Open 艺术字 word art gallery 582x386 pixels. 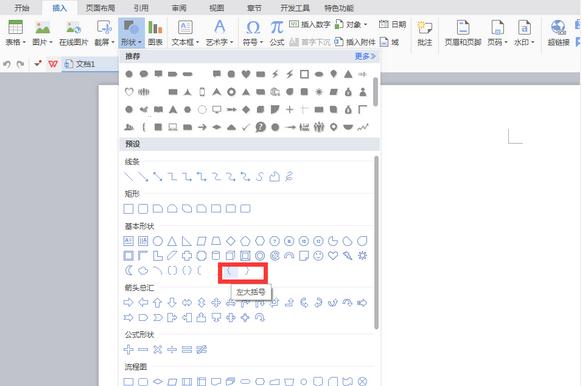point(219,27)
